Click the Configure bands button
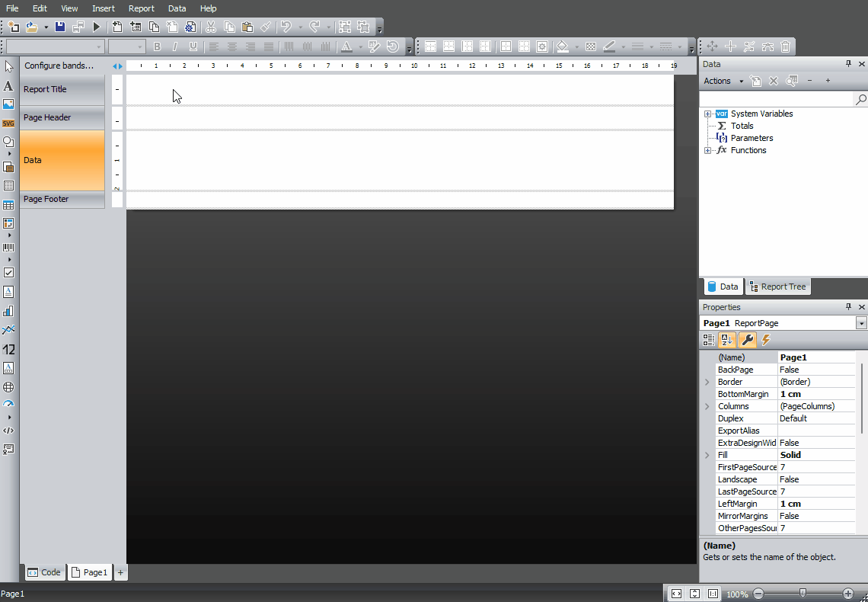Image resolution: width=868 pixels, height=602 pixels. click(x=59, y=66)
